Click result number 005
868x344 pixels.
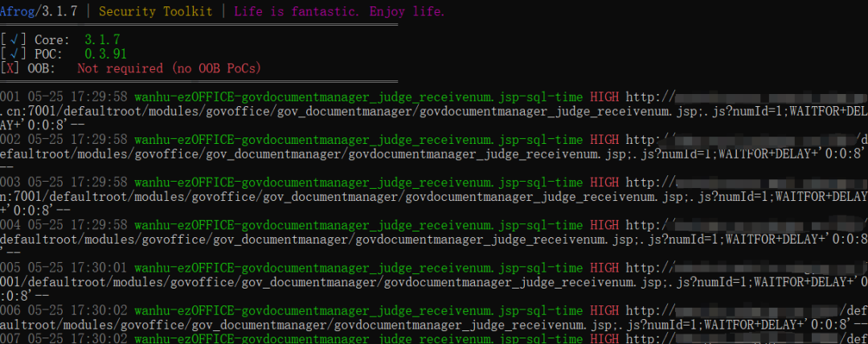[10, 268]
